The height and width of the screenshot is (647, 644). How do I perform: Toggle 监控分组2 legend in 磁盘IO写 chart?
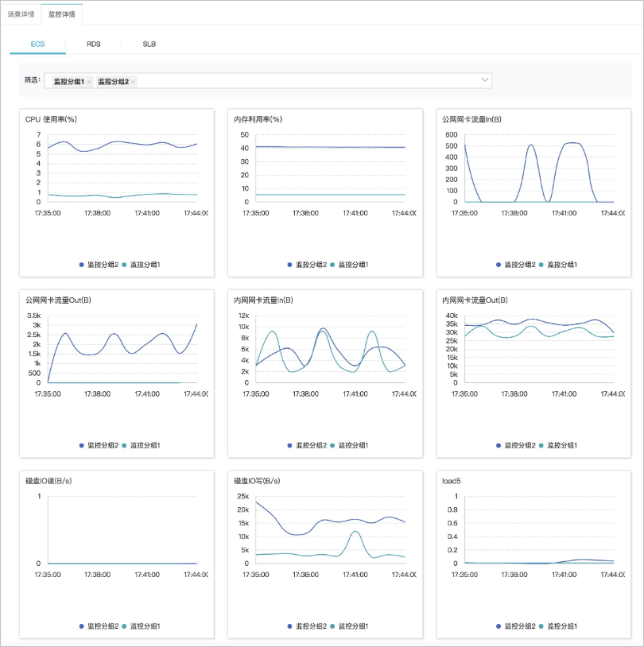pos(307,626)
